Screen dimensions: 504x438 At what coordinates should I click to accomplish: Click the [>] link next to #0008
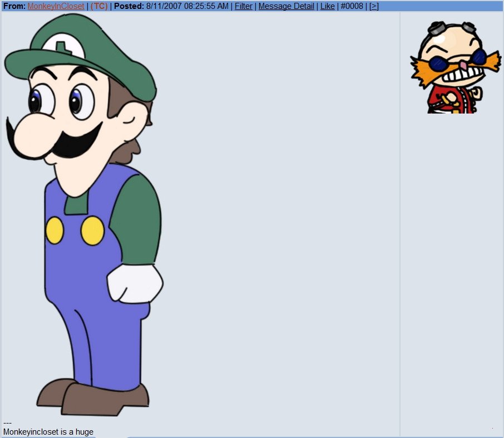[x=374, y=6]
